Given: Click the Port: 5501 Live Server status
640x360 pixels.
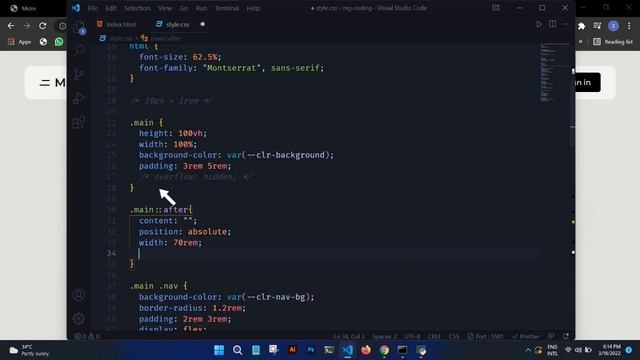Looking at the screenshot, I should (485, 336).
